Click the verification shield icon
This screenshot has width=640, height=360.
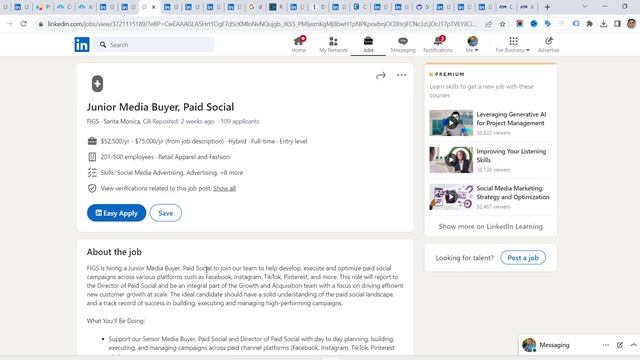[92, 188]
